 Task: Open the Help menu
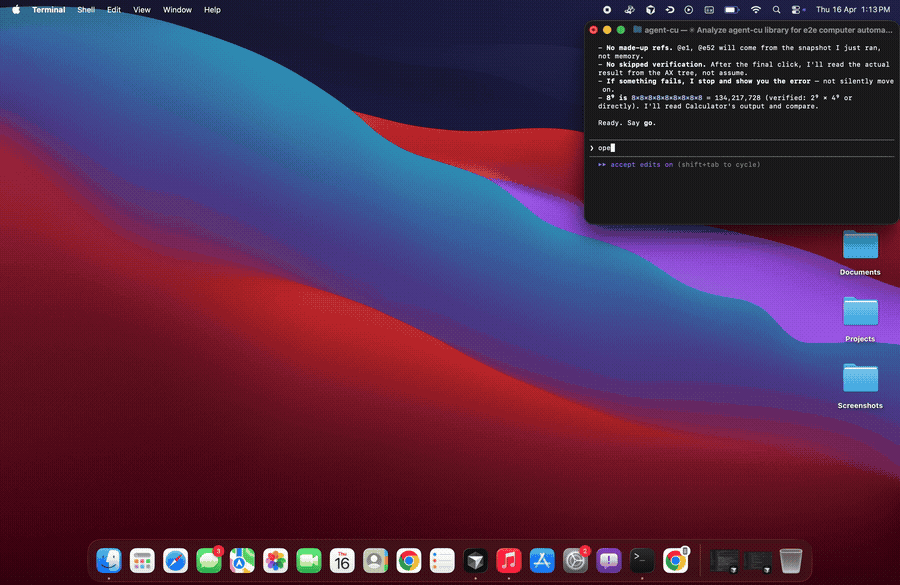click(x=212, y=10)
